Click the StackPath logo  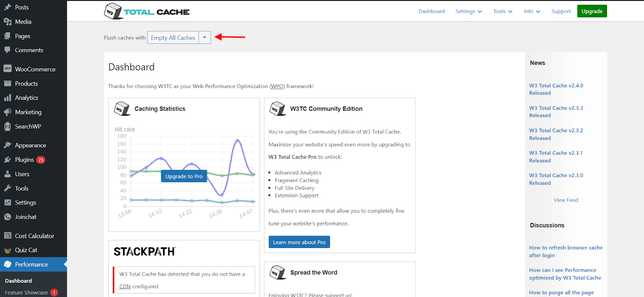pyautogui.click(x=145, y=252)
